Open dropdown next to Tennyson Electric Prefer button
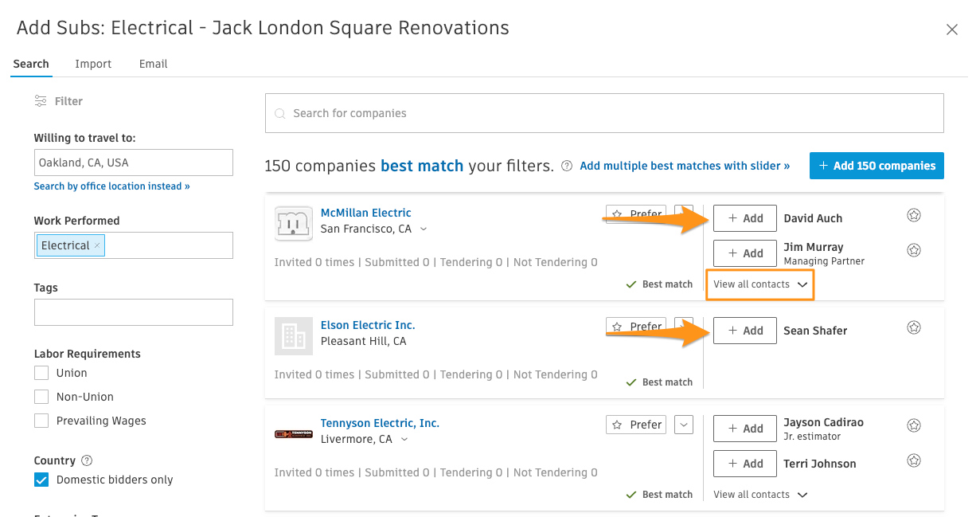 tap(684, 425)
